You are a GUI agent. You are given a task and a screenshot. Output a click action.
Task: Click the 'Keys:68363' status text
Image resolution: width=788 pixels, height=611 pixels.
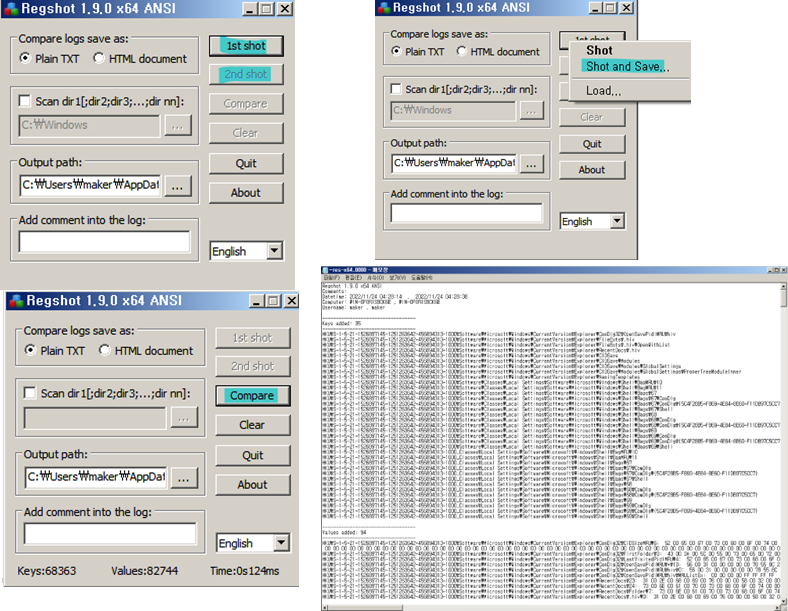click(47, 571)
